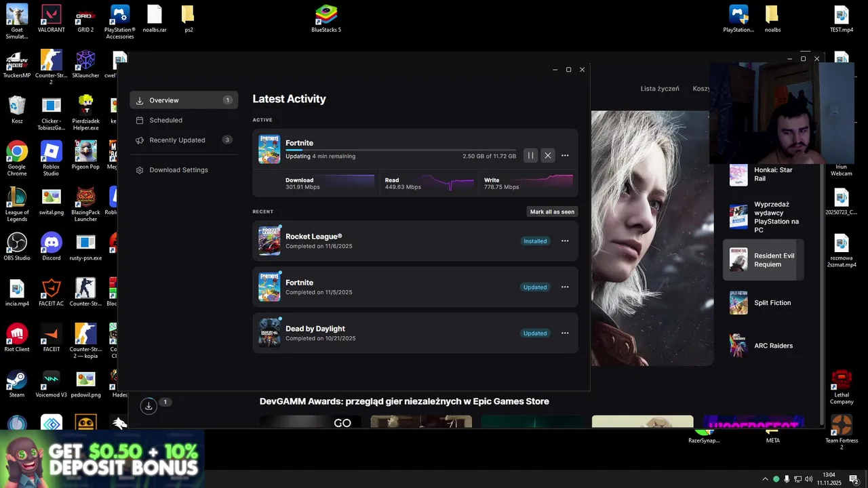
Task: Open Voicemod V3 desktop shortcut
Action: tap(52, 383)
